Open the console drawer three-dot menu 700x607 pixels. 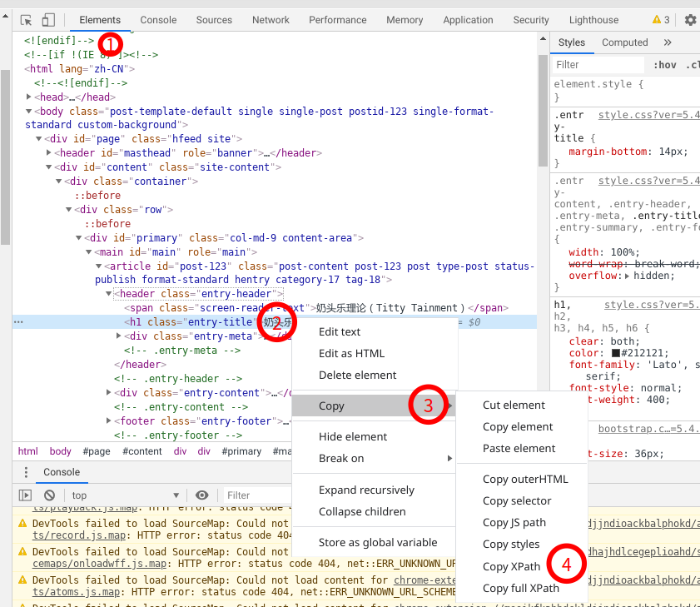26,472
